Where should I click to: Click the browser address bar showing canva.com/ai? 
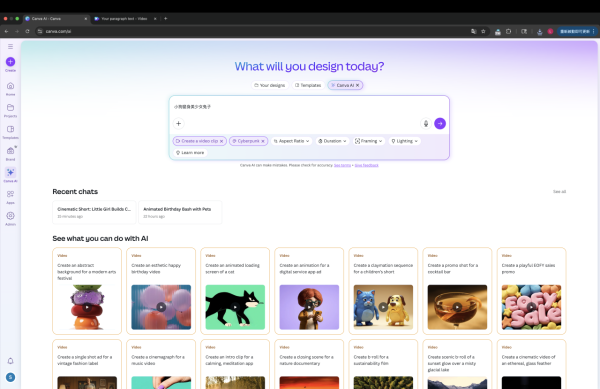tap(253, 31)
